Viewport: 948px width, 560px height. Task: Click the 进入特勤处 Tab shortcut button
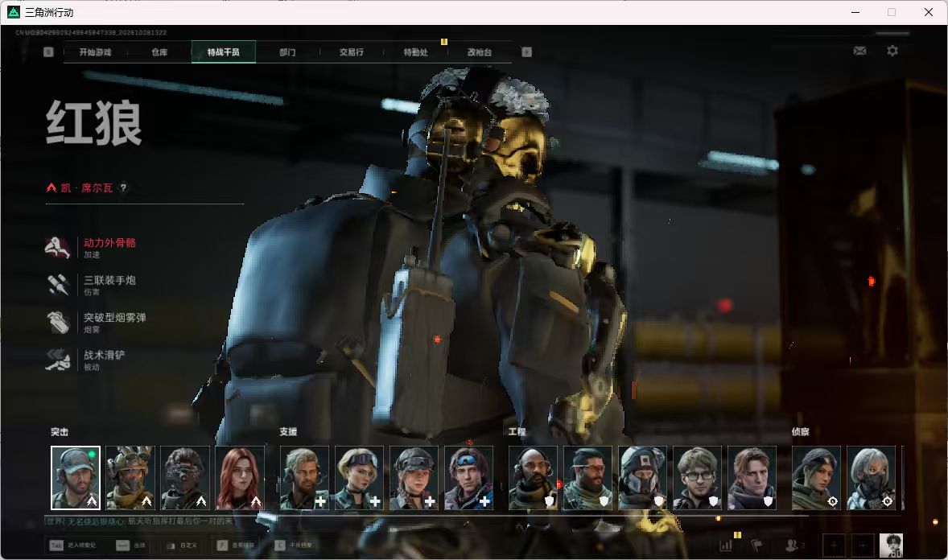click(72, 546)
